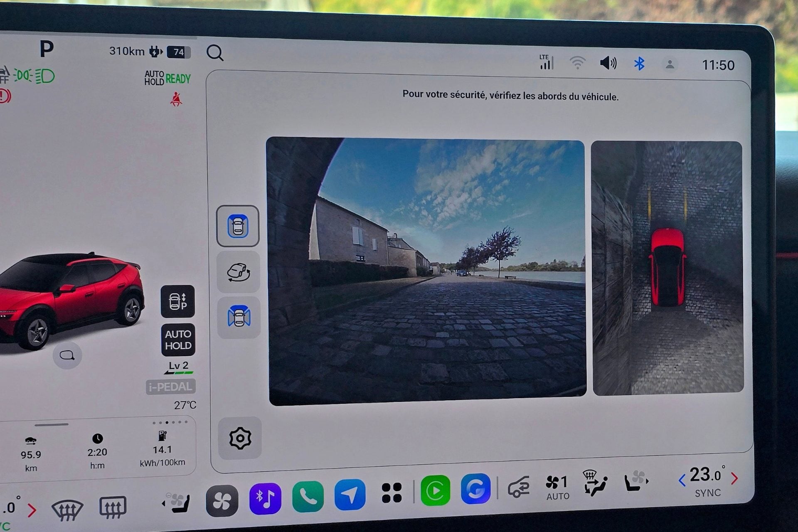This screenshot has height=532, width=798.
Task: Toggle rear window defrost
Action: pyautogui.click(x=113, y=507)
